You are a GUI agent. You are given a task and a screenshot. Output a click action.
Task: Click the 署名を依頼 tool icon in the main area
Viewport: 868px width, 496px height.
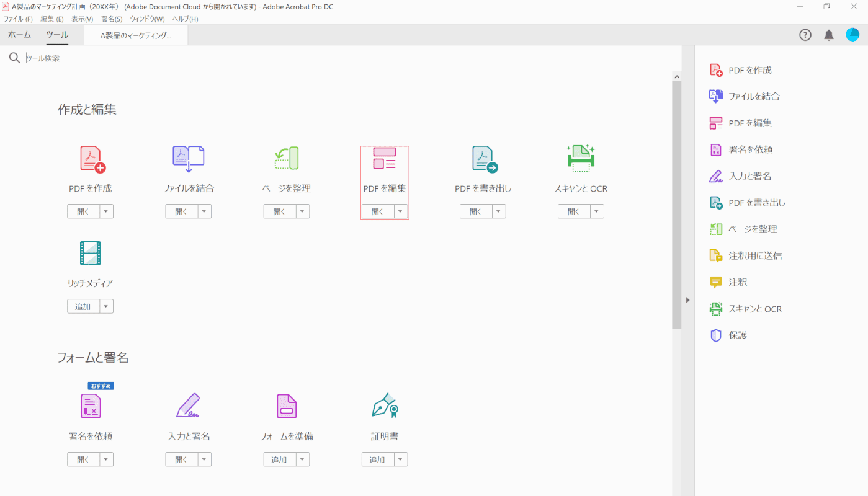tap(91, 406)
